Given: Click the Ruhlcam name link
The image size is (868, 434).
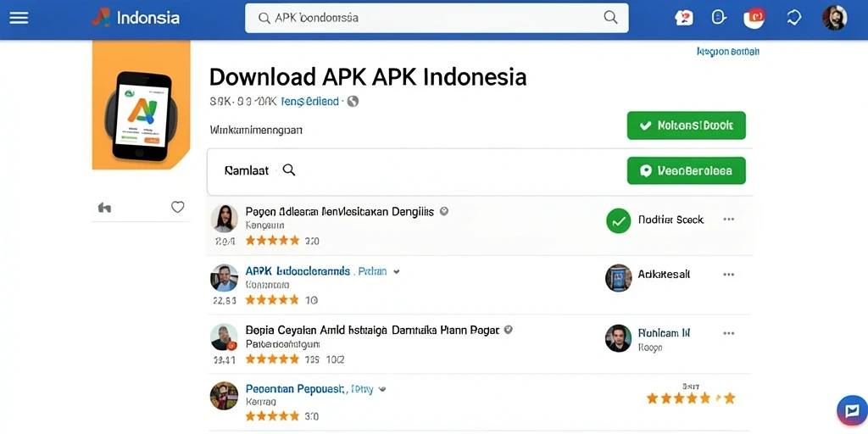Looking at the screenshot, I should click(x=664, y=332).
